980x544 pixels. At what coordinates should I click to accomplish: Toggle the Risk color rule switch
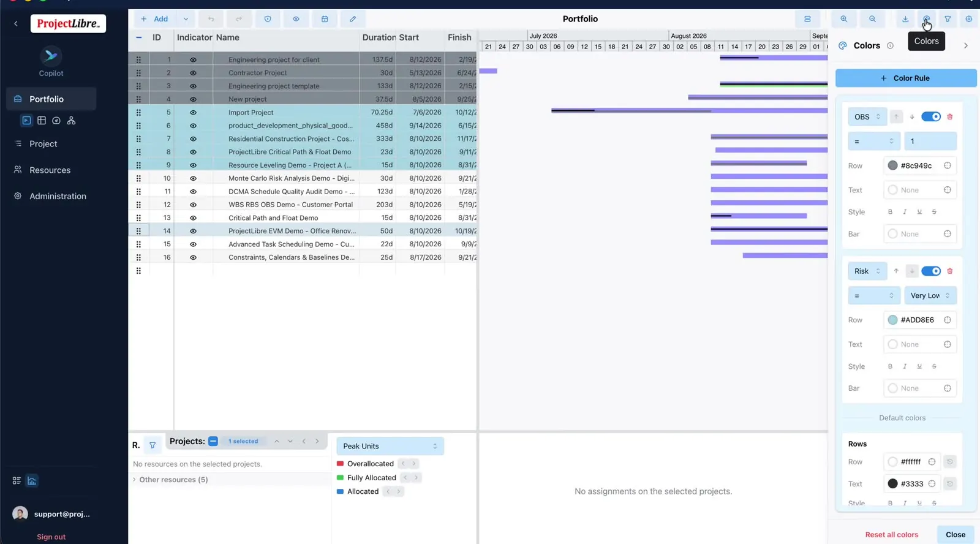click(931, 271)
